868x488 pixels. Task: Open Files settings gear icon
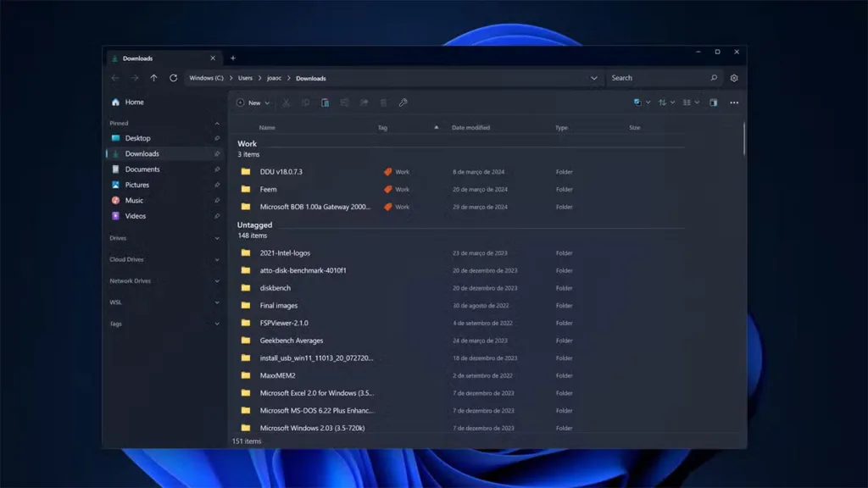(x=734, y=78)
